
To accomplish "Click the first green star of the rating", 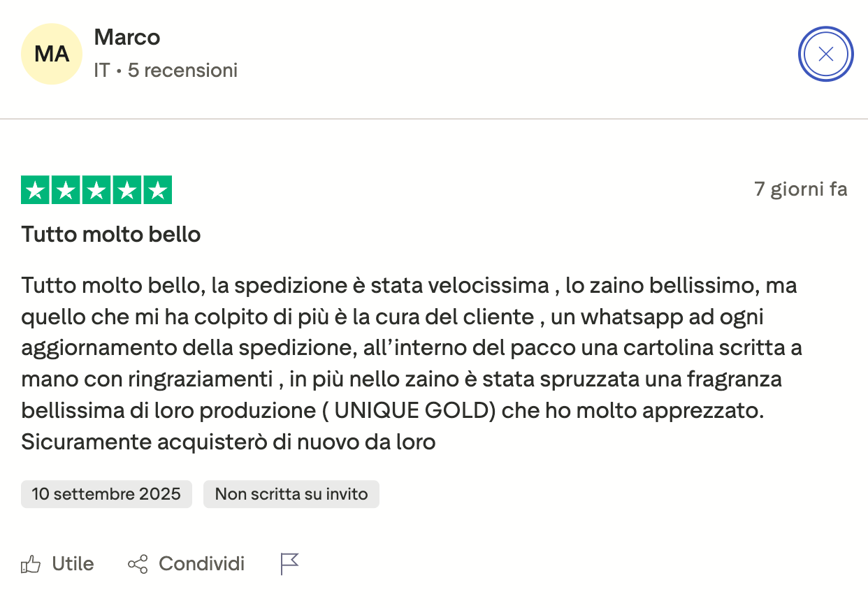I will pos(35,190).
